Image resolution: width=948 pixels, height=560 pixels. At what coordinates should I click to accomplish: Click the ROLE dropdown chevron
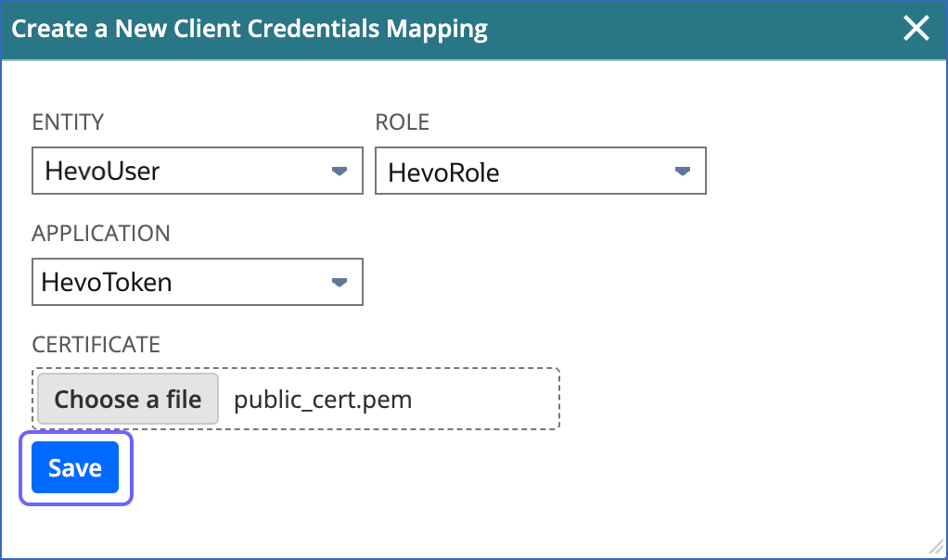coord(683,171)
